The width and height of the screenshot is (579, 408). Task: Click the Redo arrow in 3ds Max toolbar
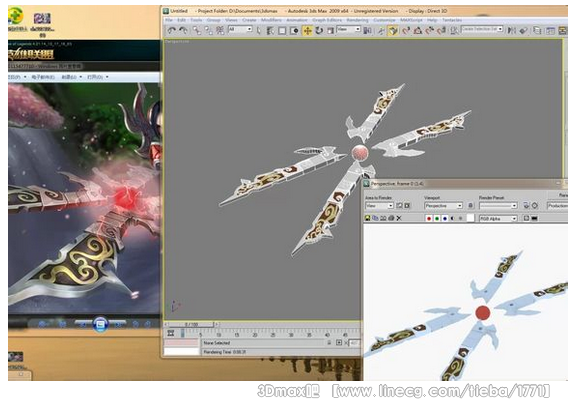183,31
